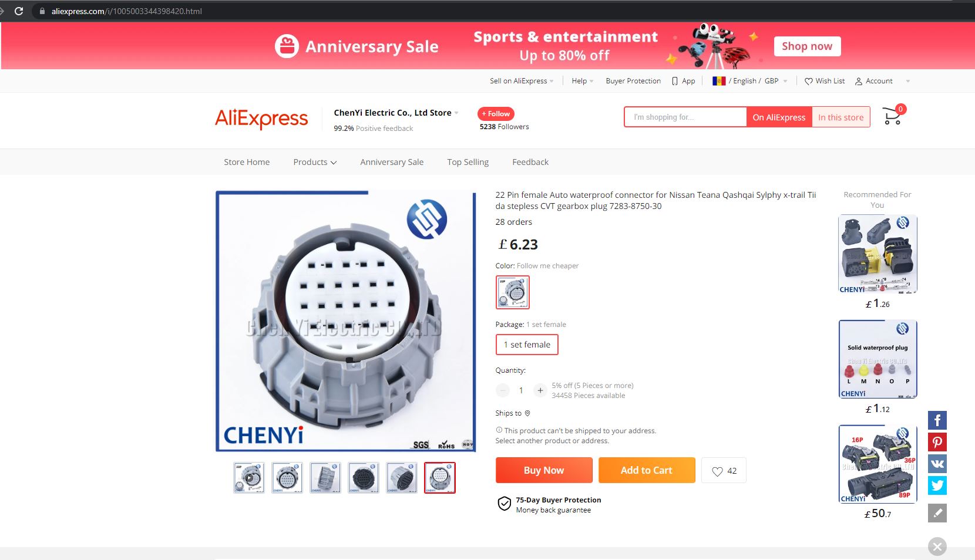The width and height of the screenshot is (975, 560).
Task: Add item to wishlist heart 42
Action: [724, 470]
